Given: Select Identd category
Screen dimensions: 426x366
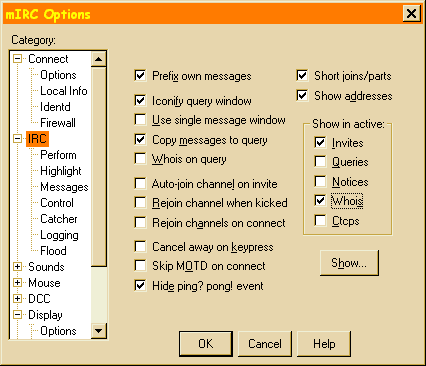Looking at the screenshot, I should [55, 107].
